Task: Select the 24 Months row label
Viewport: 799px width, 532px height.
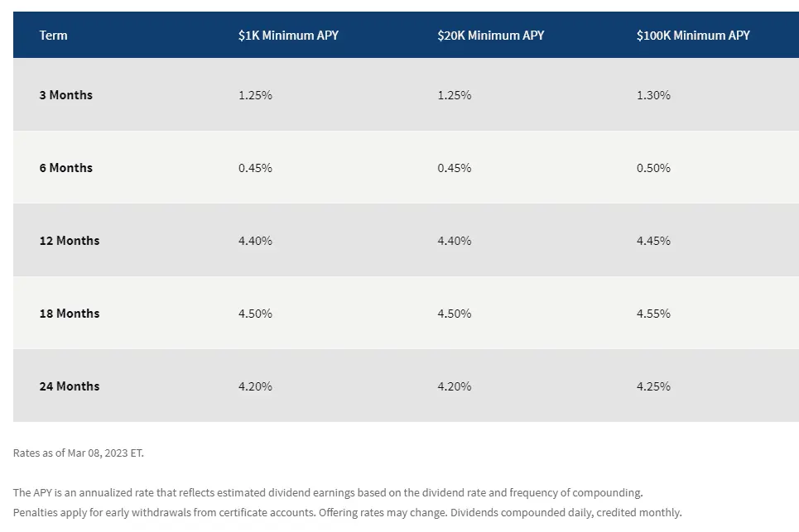Action: coord(70,386)
